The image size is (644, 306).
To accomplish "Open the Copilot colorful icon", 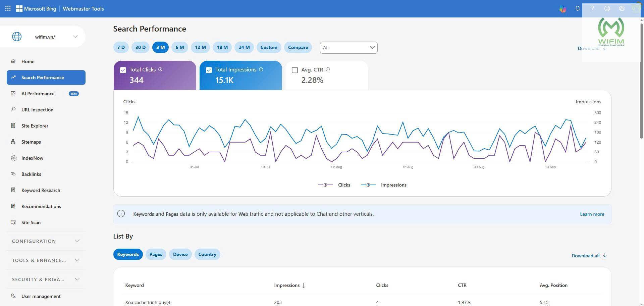I will pos(563,9).
